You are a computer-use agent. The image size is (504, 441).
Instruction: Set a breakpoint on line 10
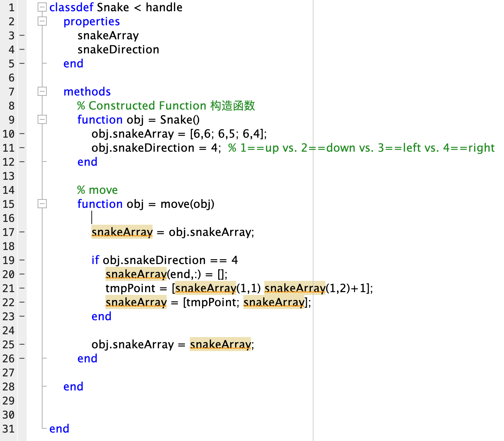(x=22, y=134)
